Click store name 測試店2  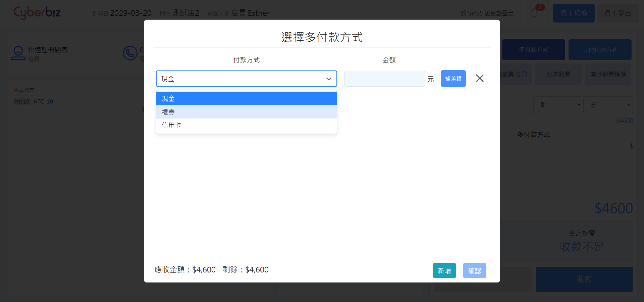pos(185,13)
